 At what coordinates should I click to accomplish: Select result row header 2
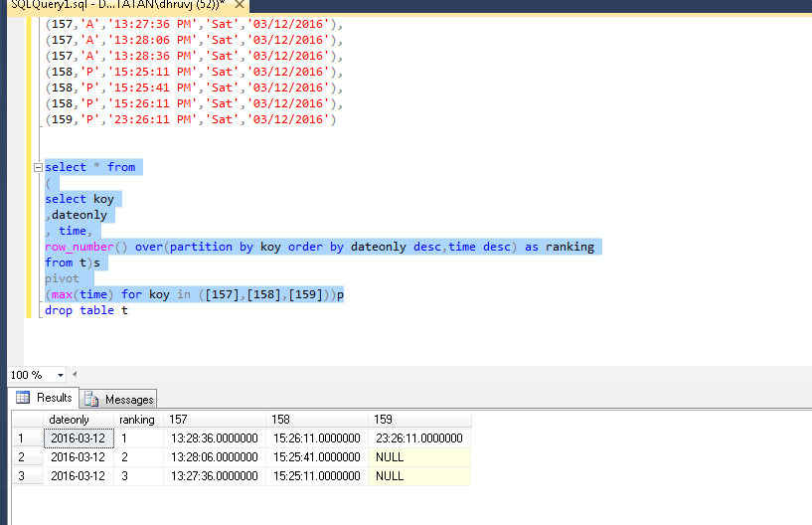tap(28, 457)
